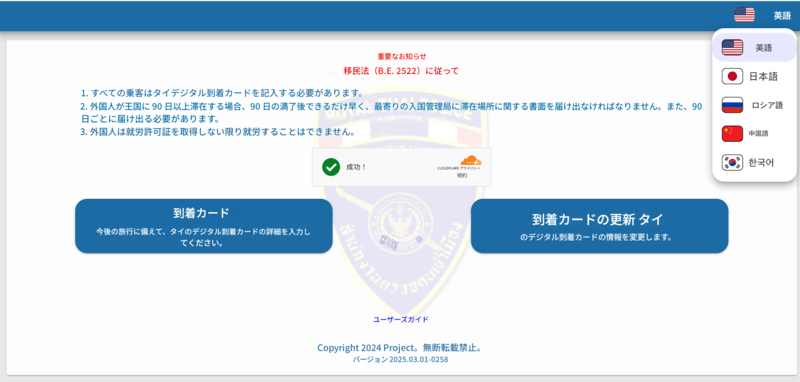Click the 重要なお知らせ heading text
This screenshot has height=382, width=800.
pyautogui.click(x=402, y=56)
